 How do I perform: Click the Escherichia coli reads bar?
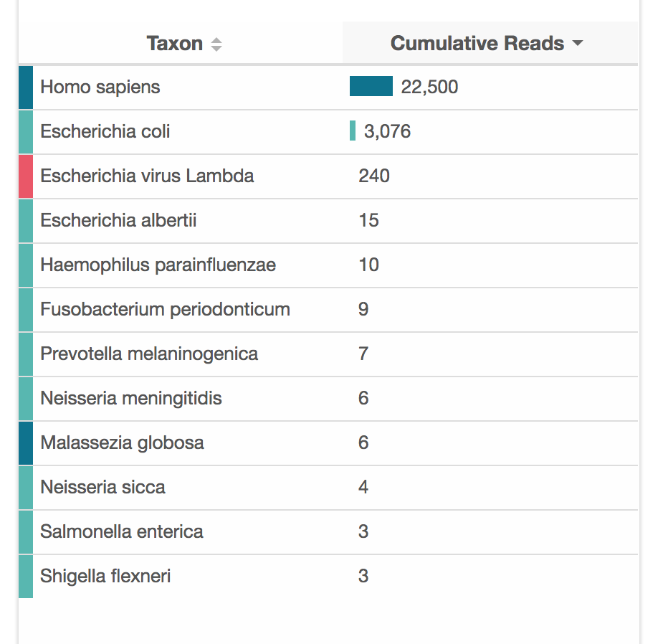[x=353, y=131]
